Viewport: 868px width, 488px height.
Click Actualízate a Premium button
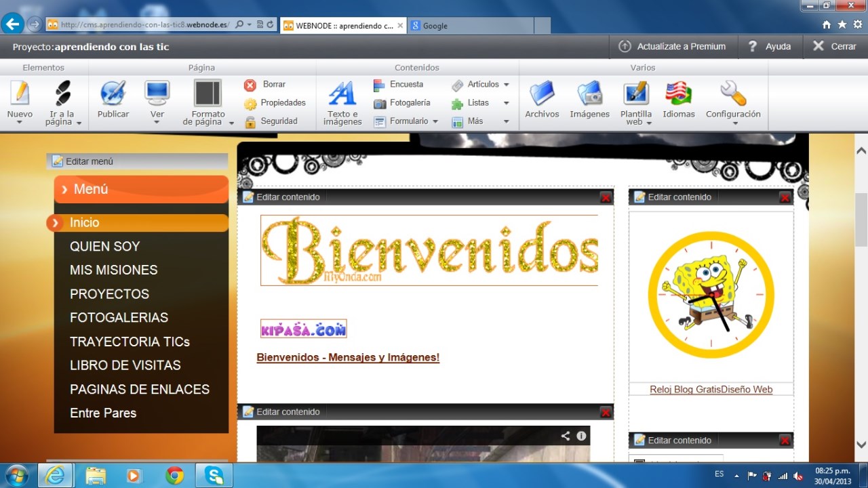672,47
